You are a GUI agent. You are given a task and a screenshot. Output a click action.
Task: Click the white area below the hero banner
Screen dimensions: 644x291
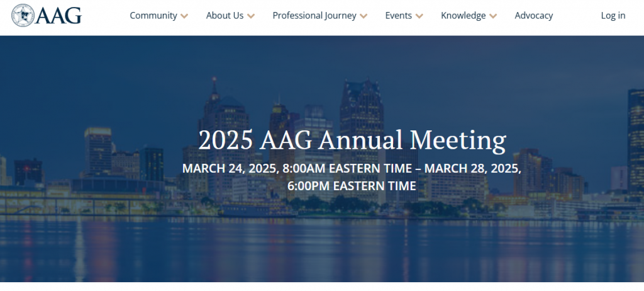pos(322,287)
